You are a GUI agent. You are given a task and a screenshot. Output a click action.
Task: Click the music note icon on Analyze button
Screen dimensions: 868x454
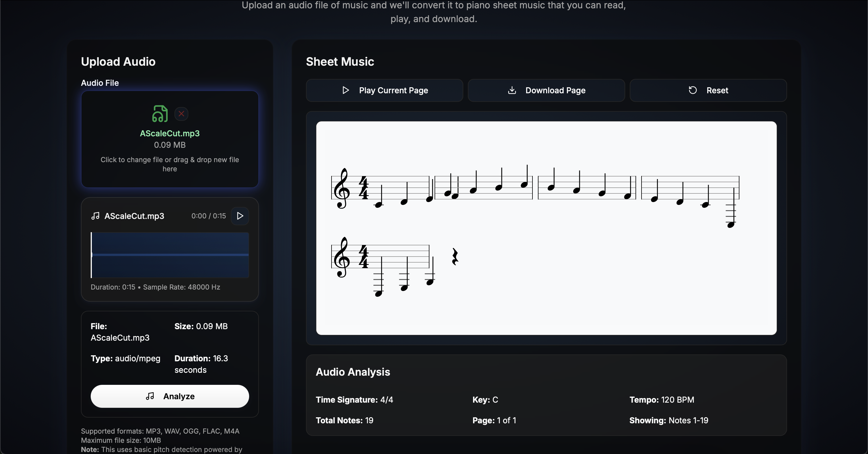[x=150, y=396]
